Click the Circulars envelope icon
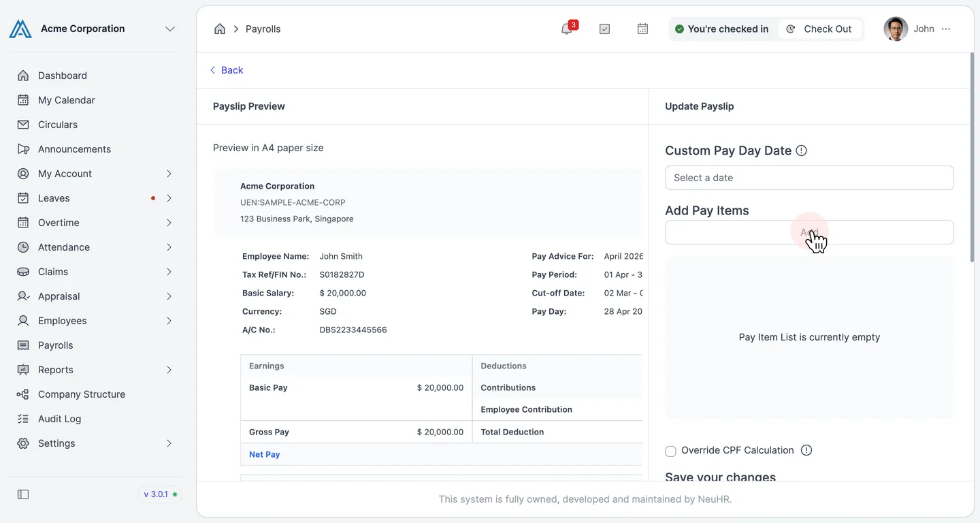 click(x=23, y=125)
